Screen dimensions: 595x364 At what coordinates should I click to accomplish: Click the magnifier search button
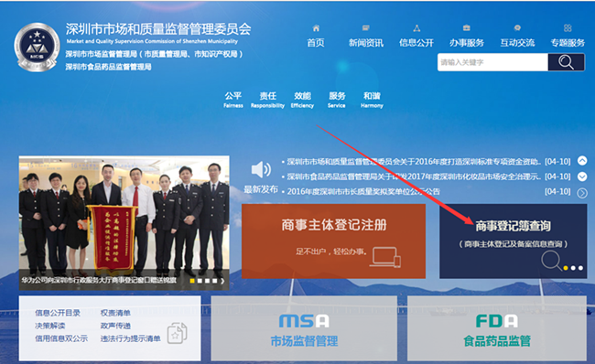pyautogui.click(x=566, y=62)
